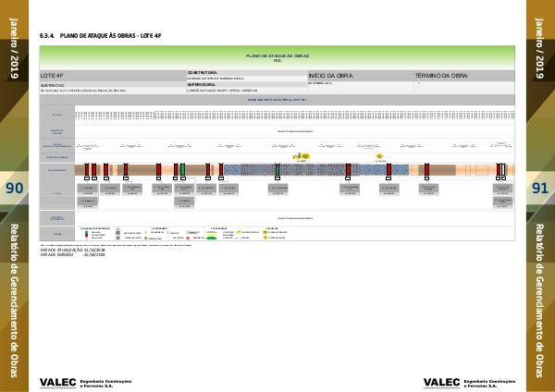Click the Início da Obra field
This screenshot has height=392, width=555.
tap(360, 74)
